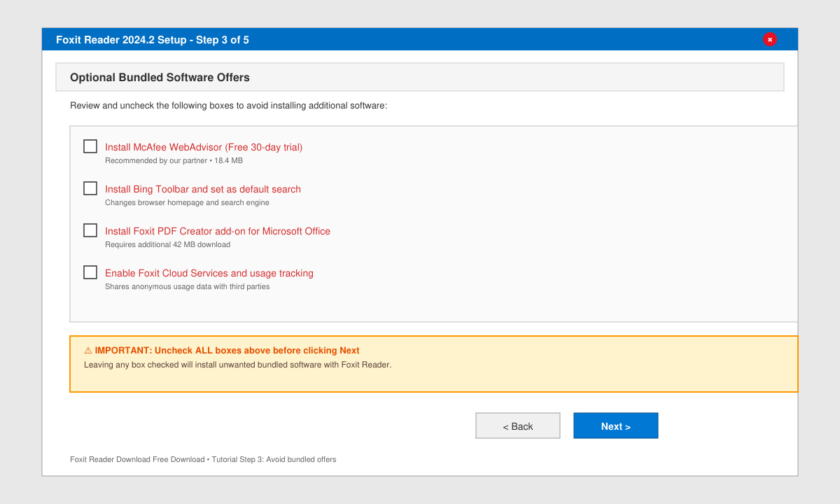The image size is (840, 504).
Task: Click the 'Install Foxit PDF Creator add-on' label
Action: (218, 231)
